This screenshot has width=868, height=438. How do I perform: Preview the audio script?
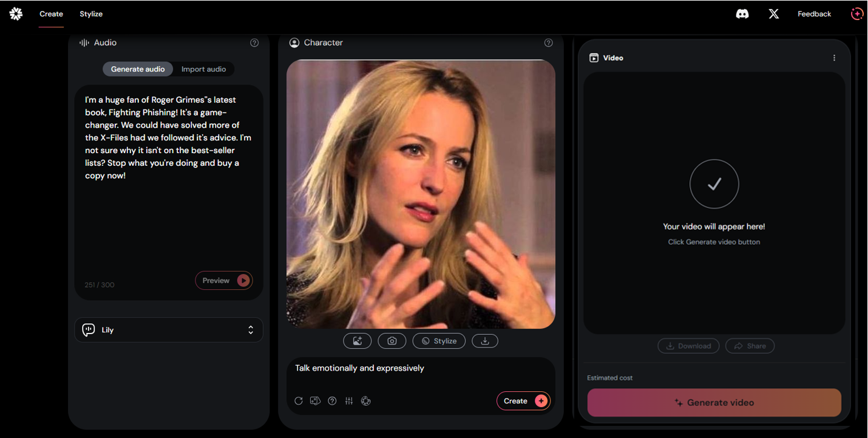click(x=224, y=281)
